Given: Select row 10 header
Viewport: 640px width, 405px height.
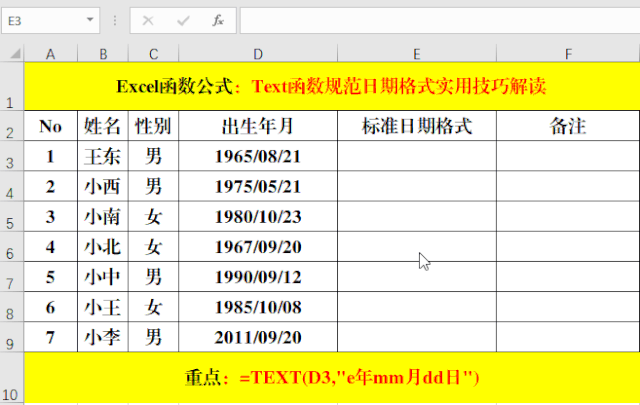Looking at the screenshot, I should point(12,378).
